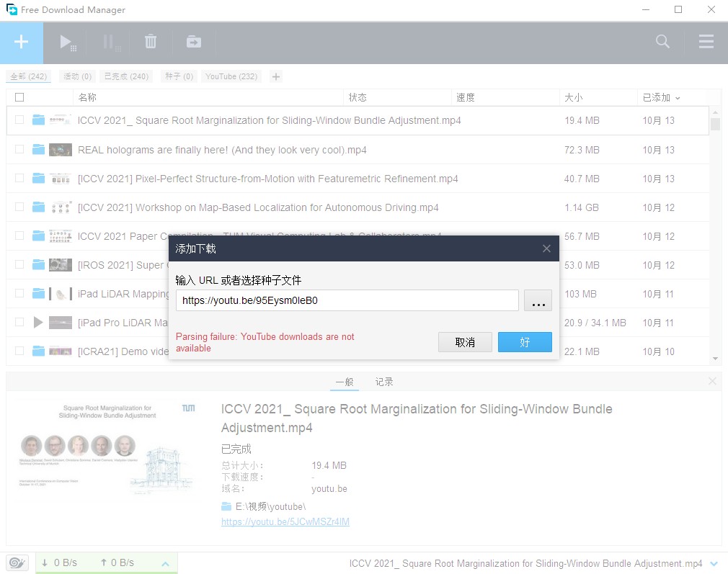Viewport: 728px width, 574px height.
Task: Check the box for REAL holograms video
Action: tap(19, 150)
